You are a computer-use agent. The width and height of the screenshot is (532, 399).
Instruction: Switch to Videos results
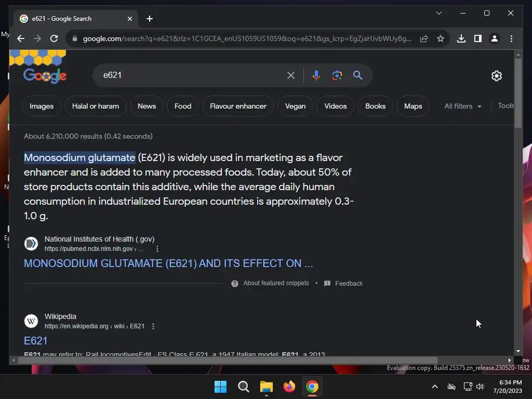[x=335, y=106]
